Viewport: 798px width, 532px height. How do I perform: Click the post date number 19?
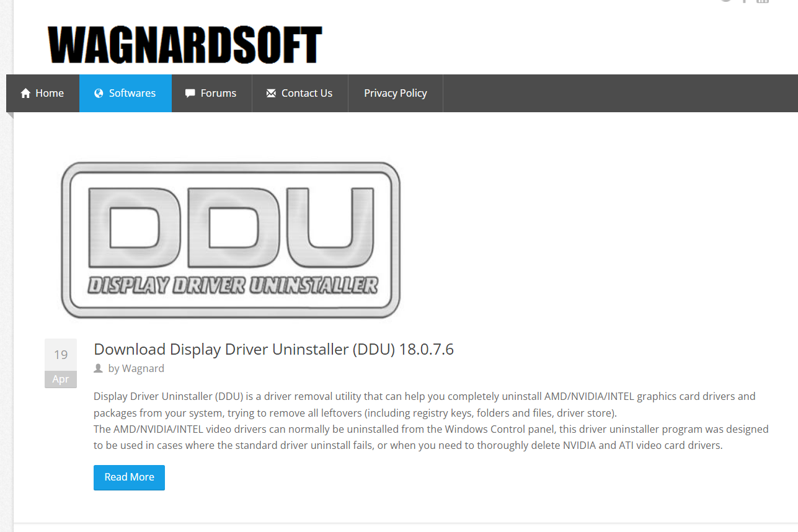(x=61, y=355)
